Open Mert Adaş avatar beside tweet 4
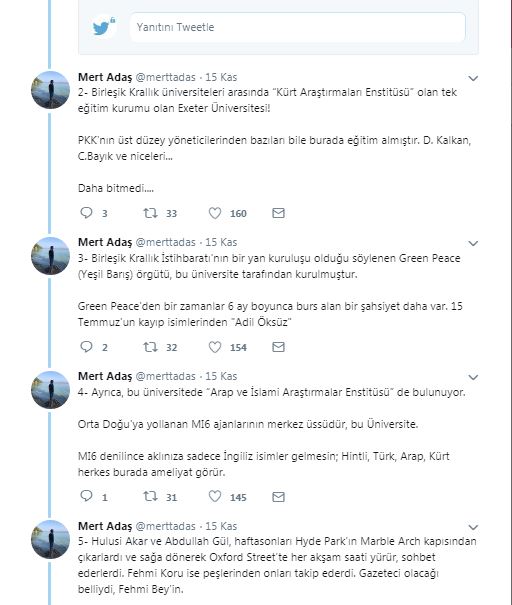 [50, 390]
